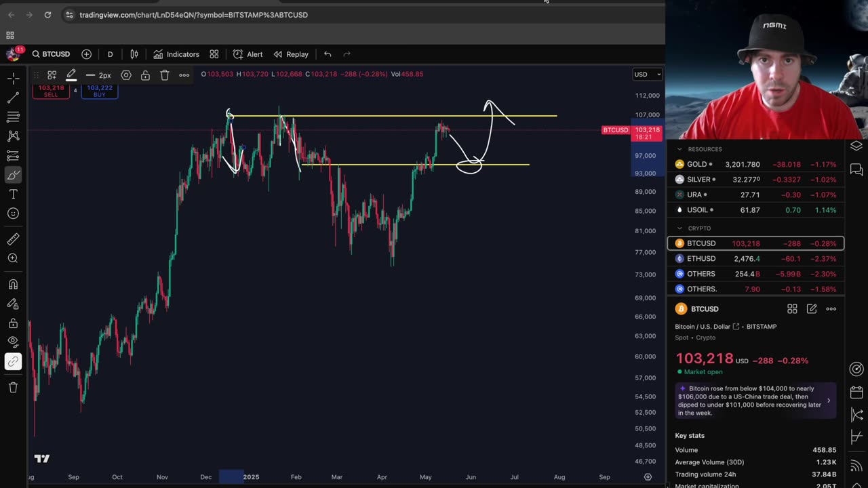Click the TradingView logo on chart

click(x=42, y=459)
